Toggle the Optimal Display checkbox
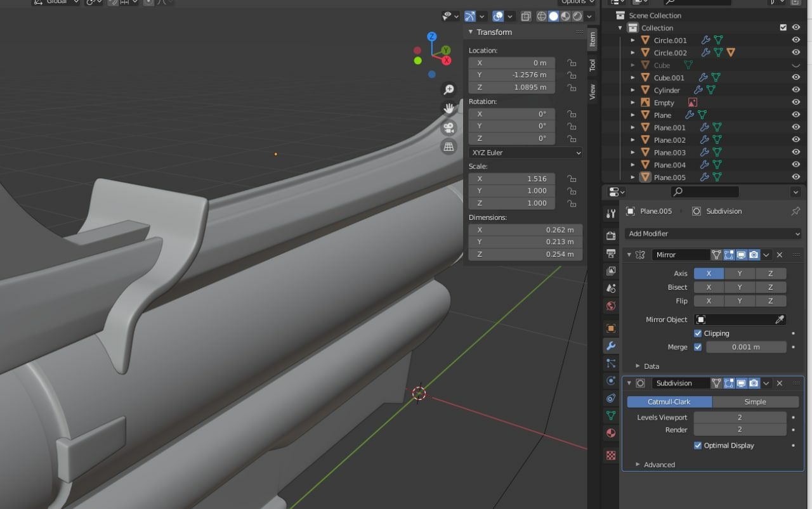This screenshot has width=812, height=509. 698,446
